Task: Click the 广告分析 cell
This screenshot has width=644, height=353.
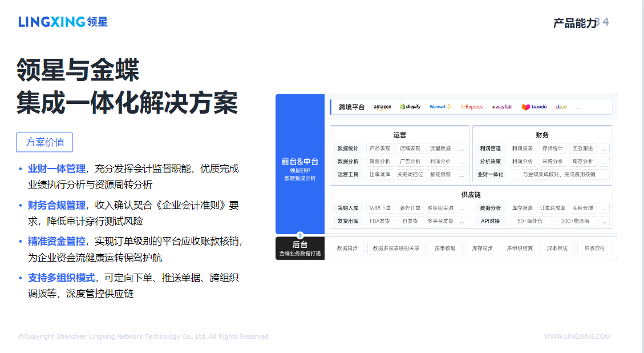Action: 410,162
